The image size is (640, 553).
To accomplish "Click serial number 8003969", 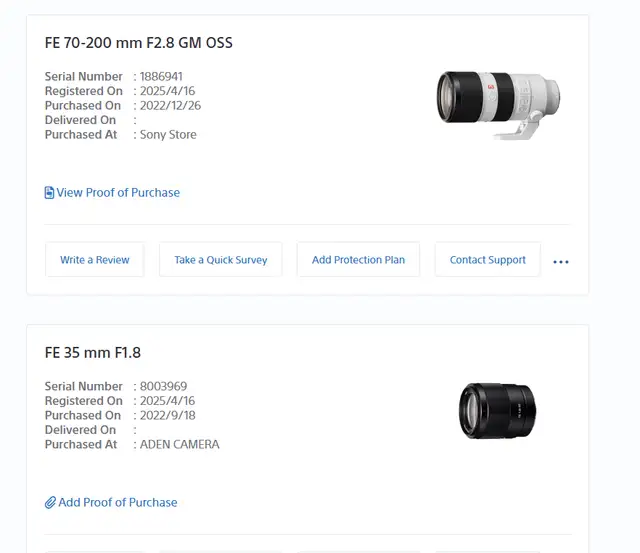I will 163,386.
